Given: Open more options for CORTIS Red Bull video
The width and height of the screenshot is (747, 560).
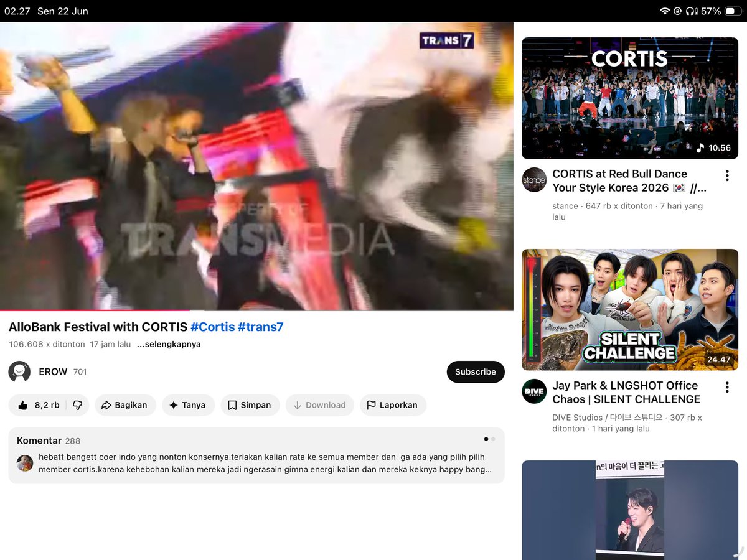Looking at the screenshot, I should click(726, 175).
